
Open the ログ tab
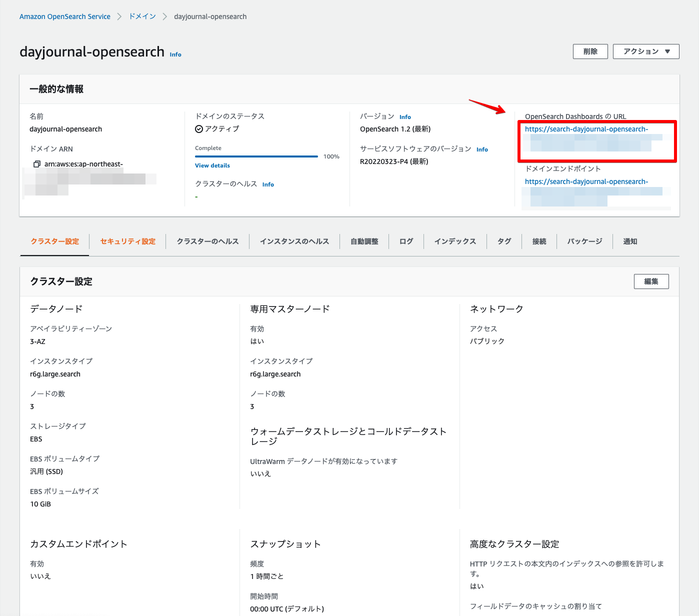point(406,241)
